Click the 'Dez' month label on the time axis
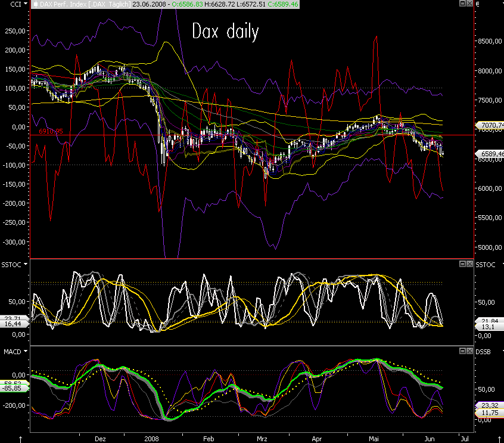This screenshot has height=443, width=504. click(100, 439)
